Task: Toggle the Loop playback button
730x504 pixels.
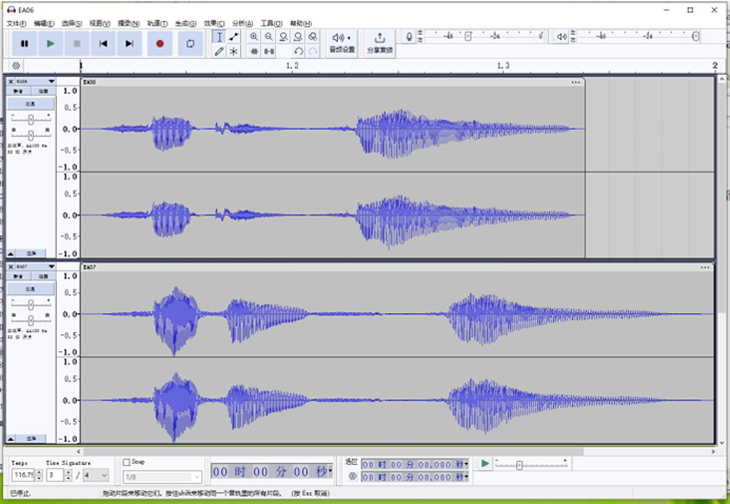Action: coord(190,43)
